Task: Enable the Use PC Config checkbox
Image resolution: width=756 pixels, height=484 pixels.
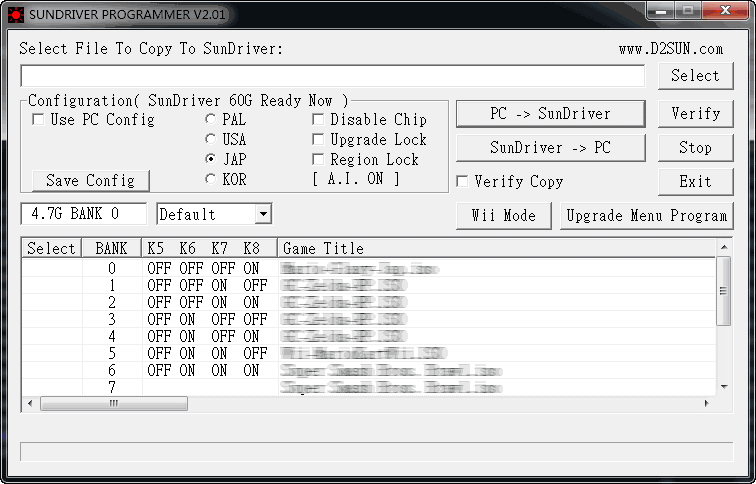Action: click(38, 119)
